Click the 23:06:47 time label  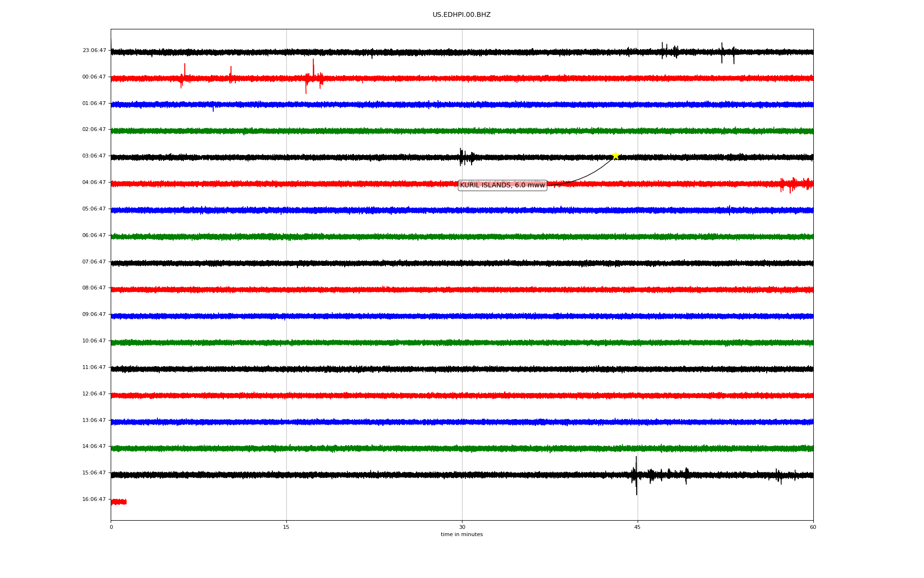[x=94, y=50]
